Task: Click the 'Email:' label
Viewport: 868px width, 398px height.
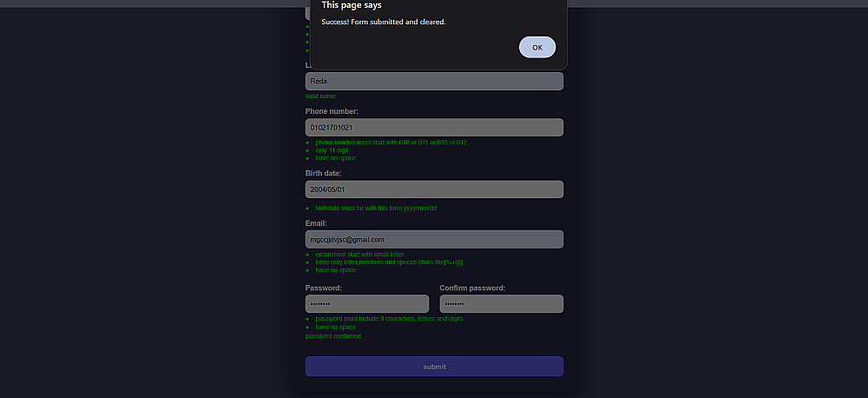Action: point(316,223)
